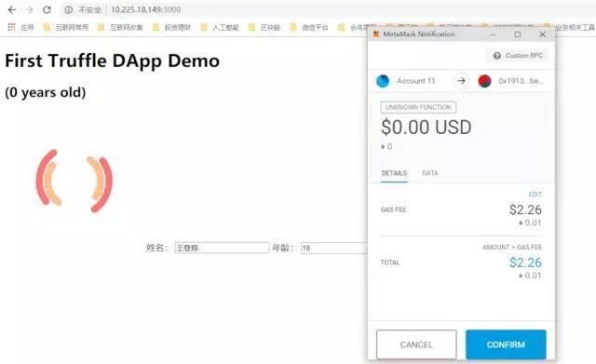This screenshot has width=596, height=364.
Task: Switch to the DETAILS tab
Action: [x=394, y=173]
